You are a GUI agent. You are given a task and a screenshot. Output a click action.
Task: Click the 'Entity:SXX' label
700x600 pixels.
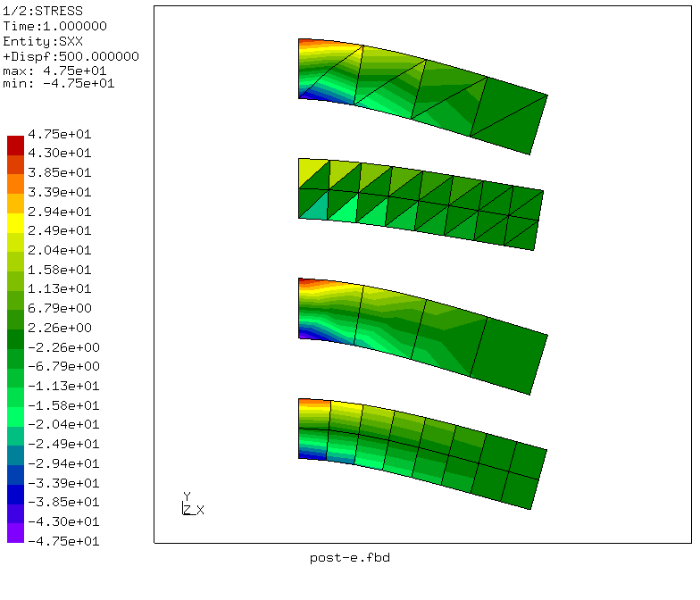tap(43, 41)
